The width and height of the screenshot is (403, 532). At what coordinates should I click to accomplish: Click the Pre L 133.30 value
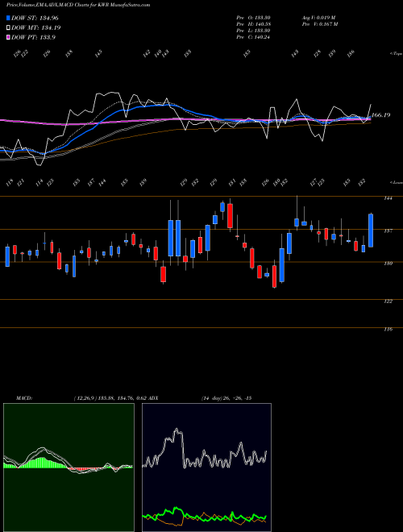point(253,31)
